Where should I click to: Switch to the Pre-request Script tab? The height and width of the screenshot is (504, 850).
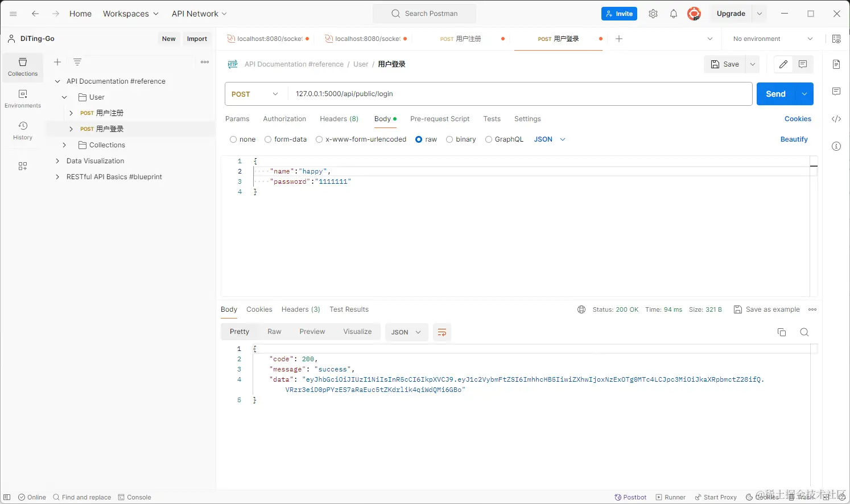click(440, 119)
